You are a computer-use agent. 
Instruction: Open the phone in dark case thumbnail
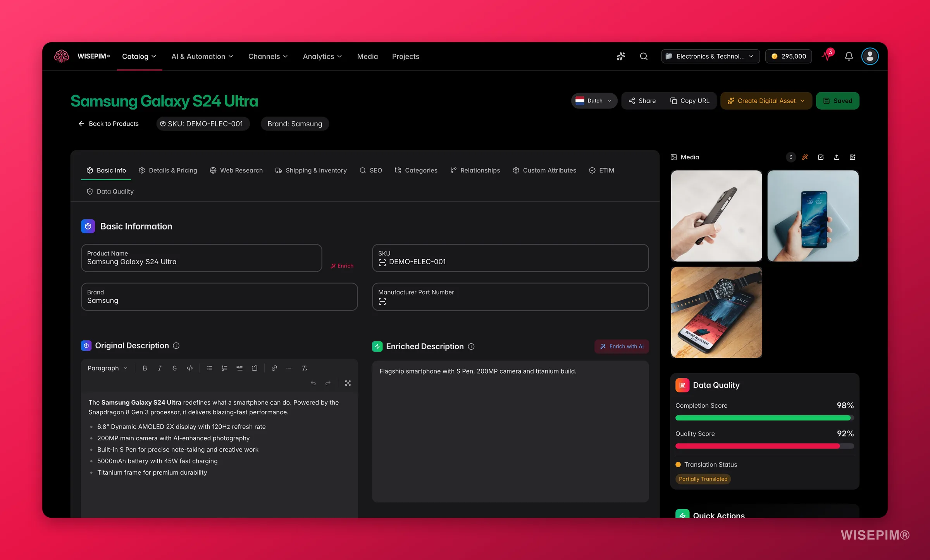(x=716, y=216)
